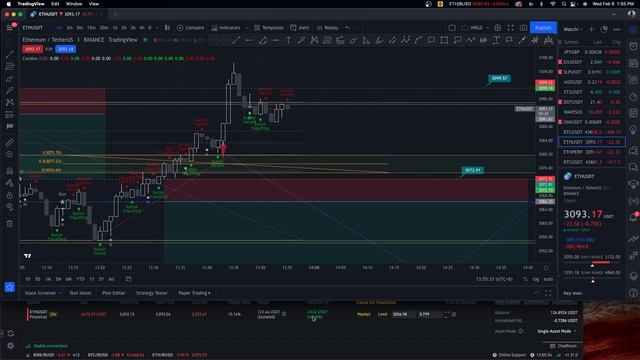This screenshot has width=640, height=360.
Task: Open the hamburger main menu
Action: coord(10,27)
